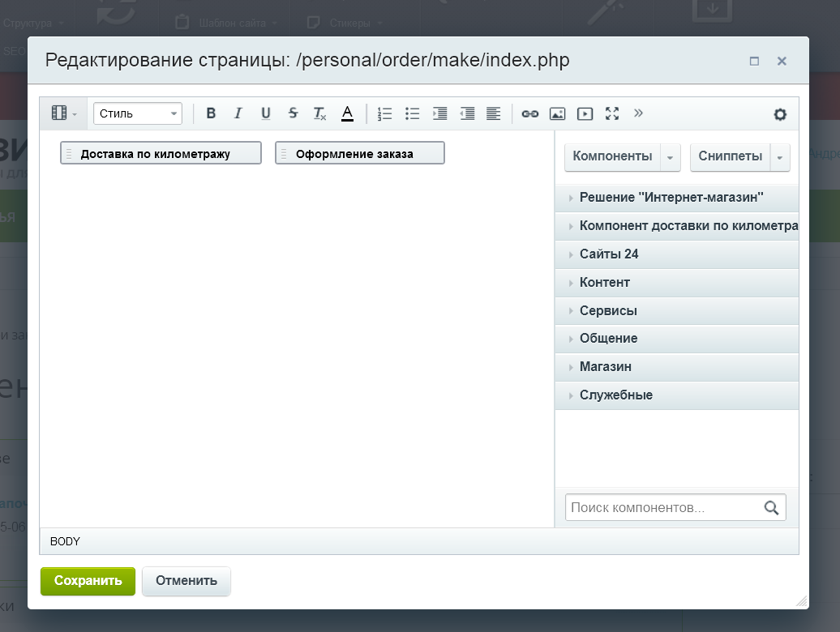Insert a bulleted list
This screenshot has height=632, width=840.
tap(412, 113)
